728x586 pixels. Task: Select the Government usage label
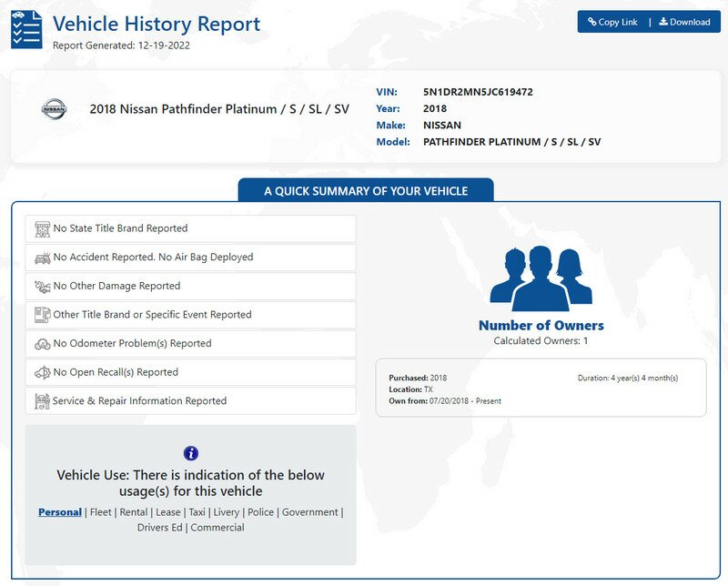(309, 512)
